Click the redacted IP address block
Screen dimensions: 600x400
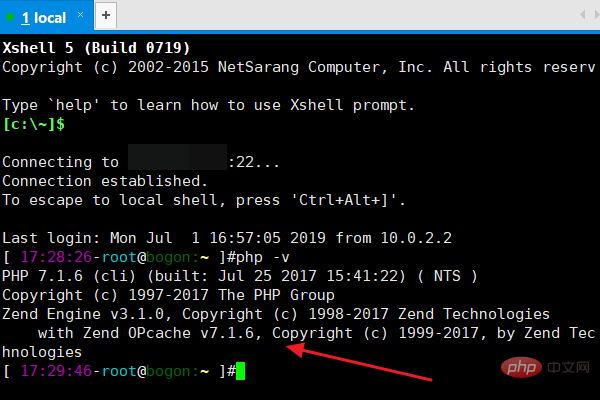coord(177,162)
